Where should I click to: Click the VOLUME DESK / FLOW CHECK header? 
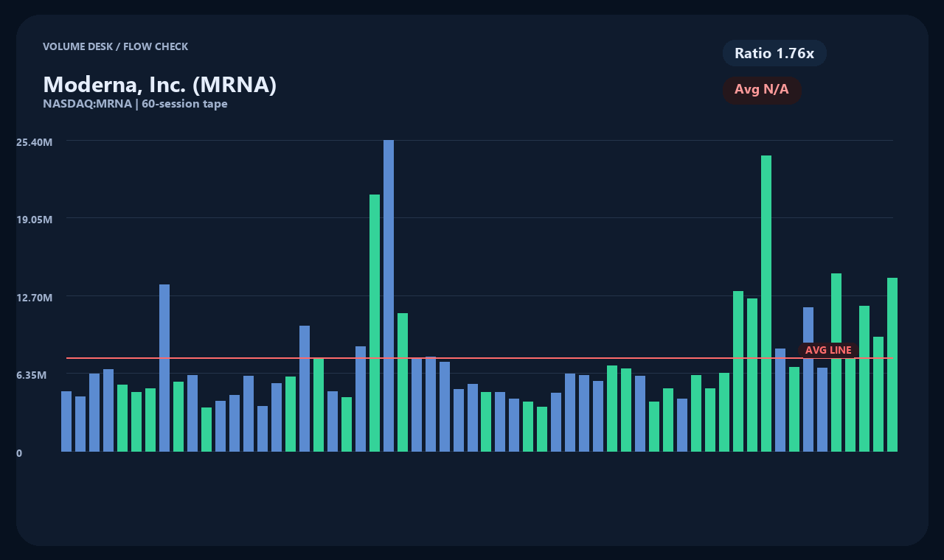[x=115, y=46]
